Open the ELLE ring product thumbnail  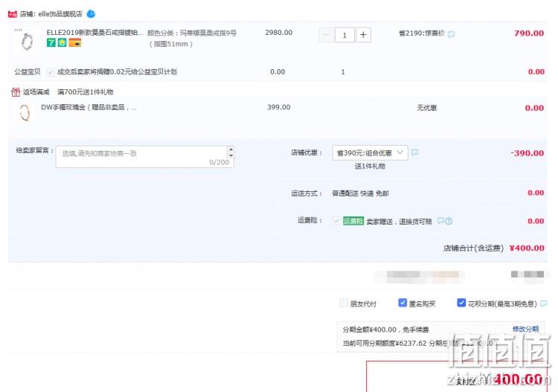pyautogui.click(x=27, y=41)
